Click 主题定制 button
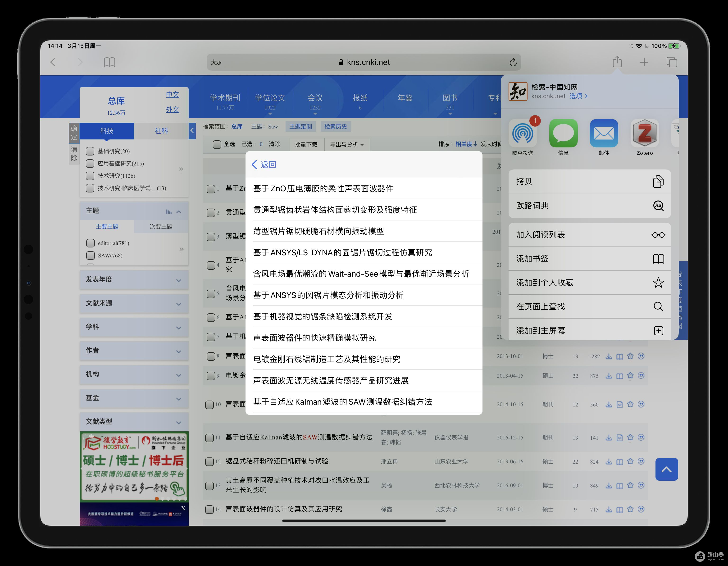The width and height of the screenshot is (728, 566). 301,127
